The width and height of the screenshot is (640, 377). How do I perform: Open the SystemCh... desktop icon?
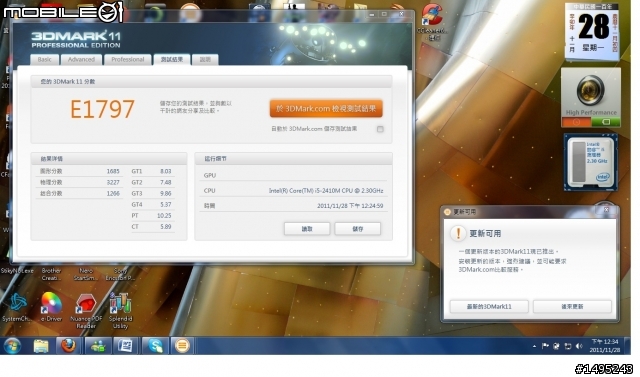coord(16,308)
